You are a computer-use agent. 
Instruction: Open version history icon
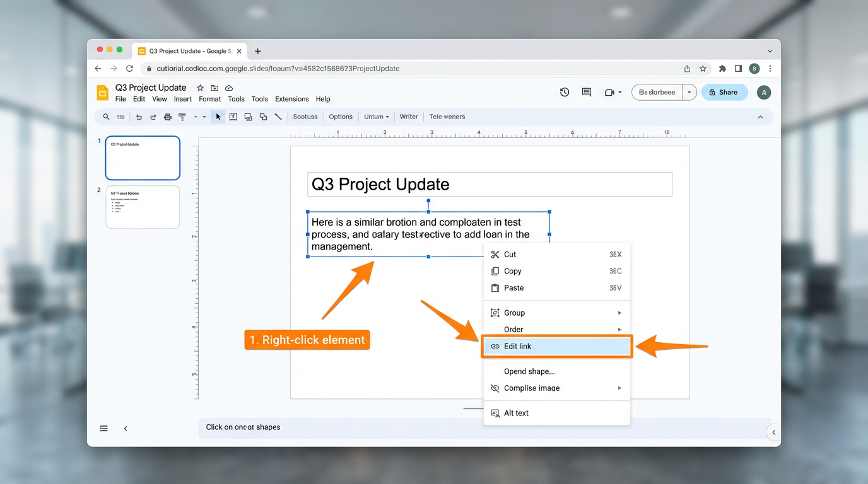[x=565, y=92]
